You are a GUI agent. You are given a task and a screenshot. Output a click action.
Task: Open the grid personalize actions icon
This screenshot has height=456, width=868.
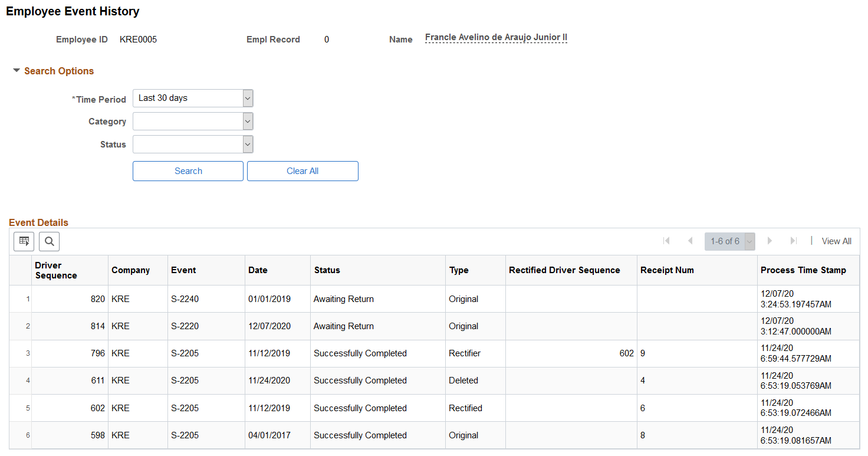[x=24, y=241]
